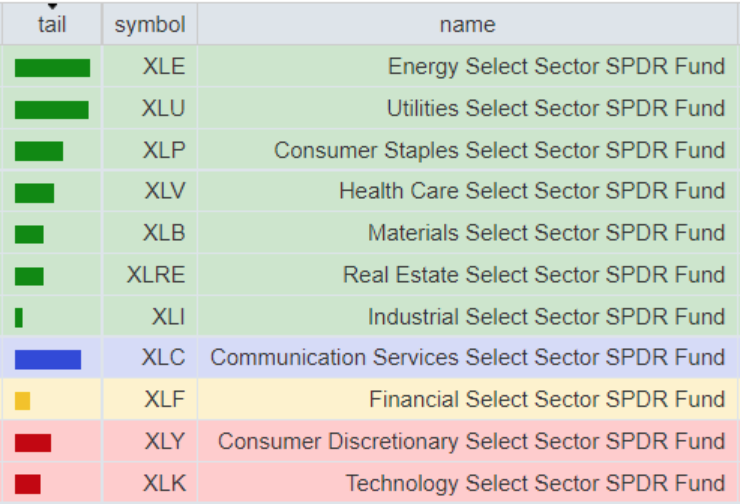The image size is (740, 504).
Task: Select the green tail bar for XLE
Action: pos(52,68)
